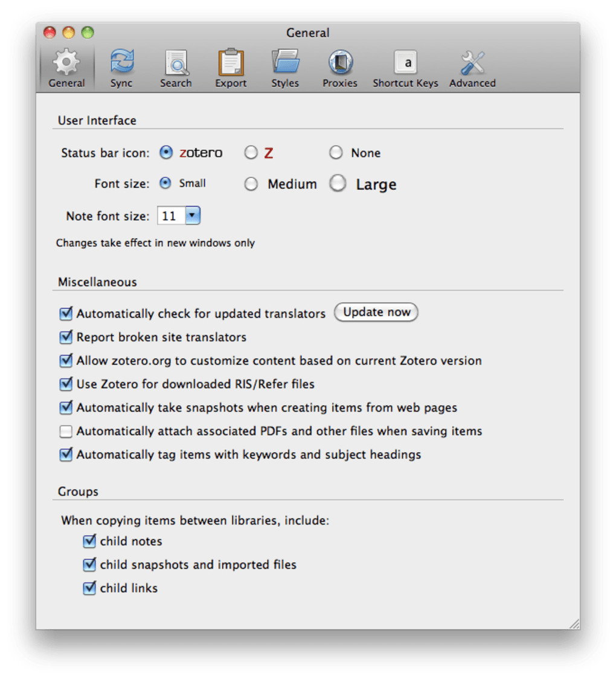Set font size to Medium
This screenshot has height=679, width=616.
click(x=251, y=184)
